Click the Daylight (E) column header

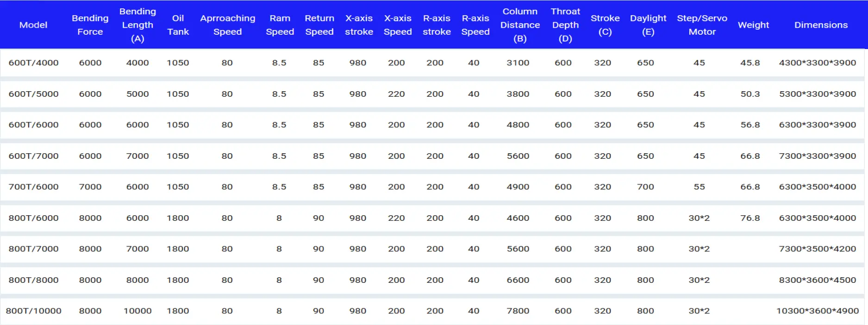(x=648, y=25)
